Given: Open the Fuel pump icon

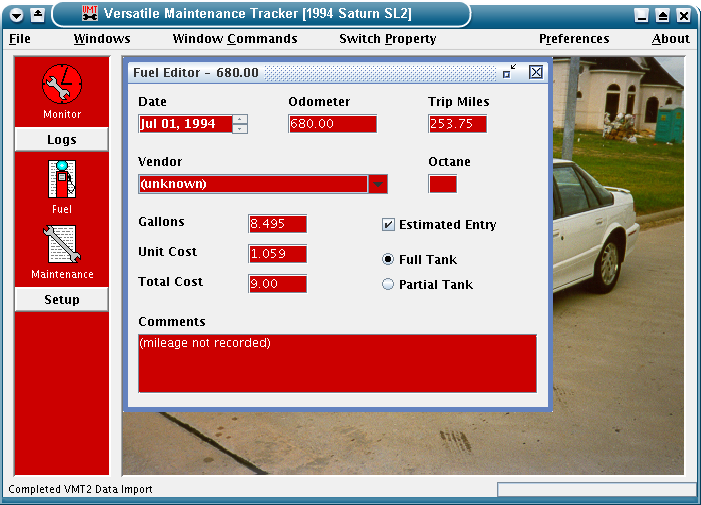Looking at the screenshot, I should coord(61,181).
